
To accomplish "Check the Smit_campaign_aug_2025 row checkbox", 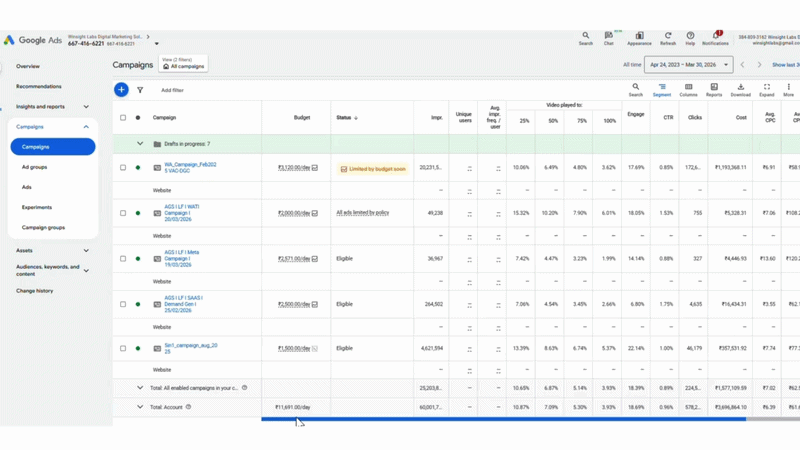I will [124, 349].
